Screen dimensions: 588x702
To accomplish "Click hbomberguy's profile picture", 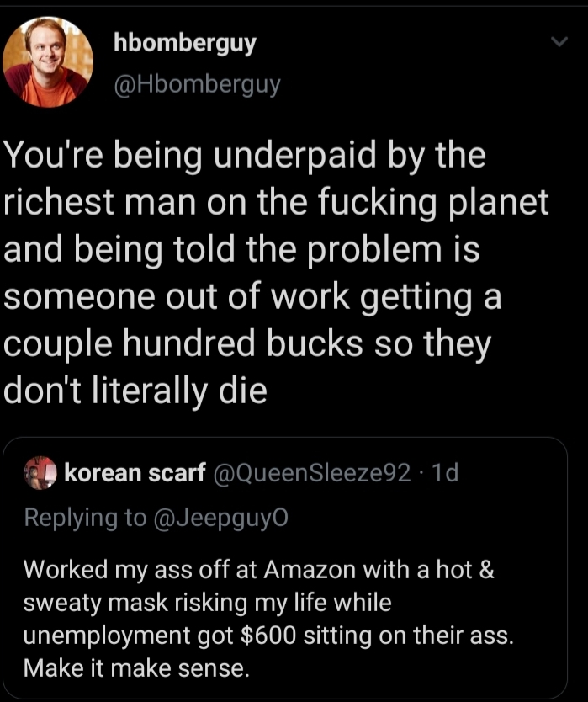I will click(48, 62).
